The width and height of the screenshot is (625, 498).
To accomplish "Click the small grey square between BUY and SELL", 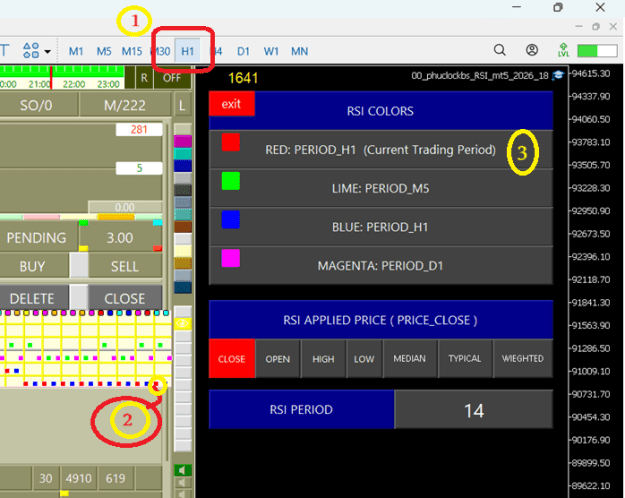I will tap(79, 265).
